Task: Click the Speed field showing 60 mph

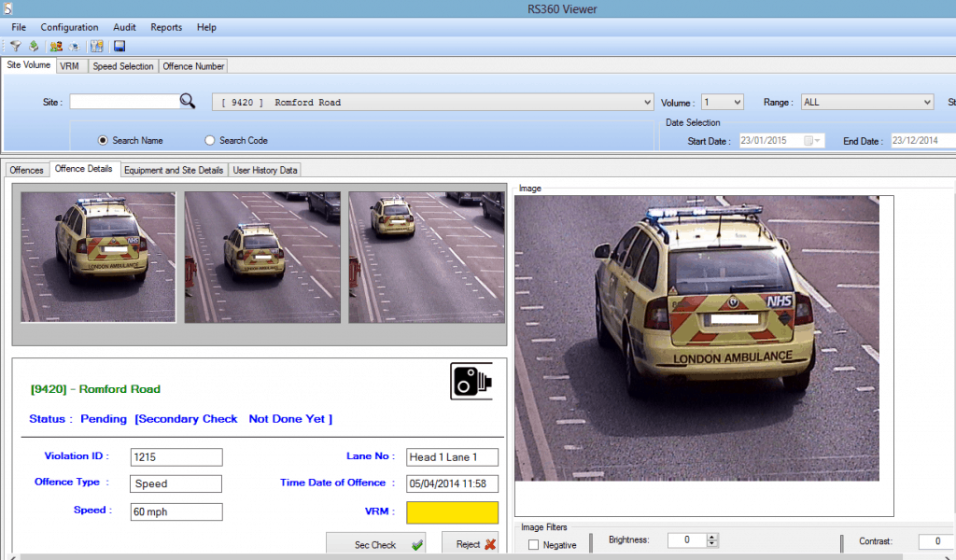Action: (176, 511)
